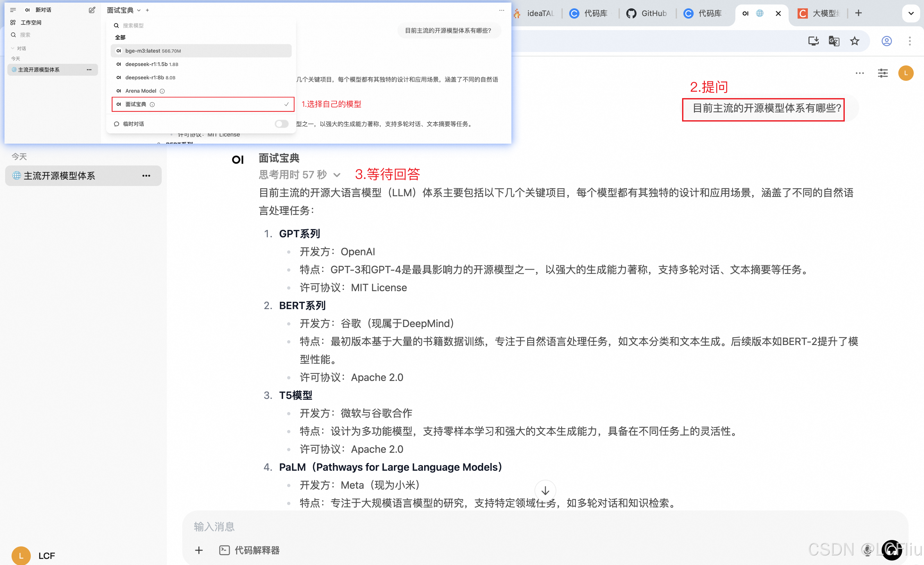Click the OI model avatar beside 面试宝典 reply
924x565 pixels.
[238, 160]
